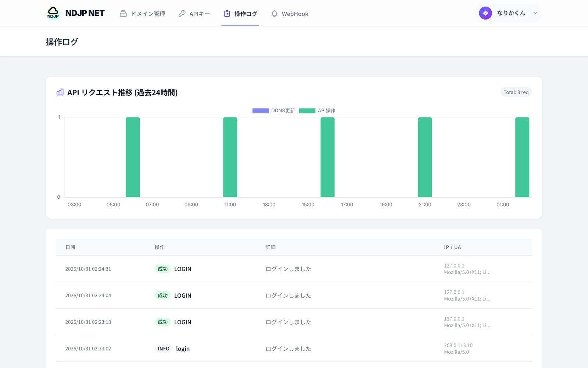Screen dimensions: 588x368
Task: Click the green bar between 05:00 and 07:00
Action: coord(133,157)
